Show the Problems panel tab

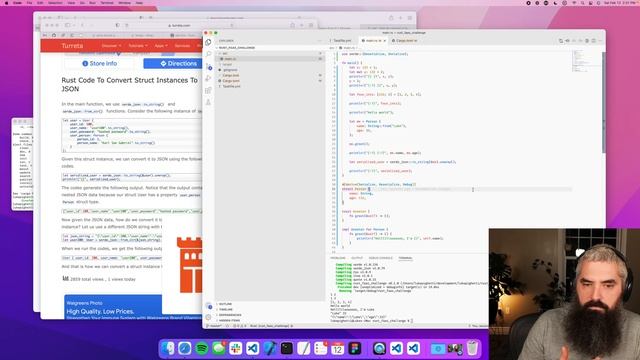tap(338, 258)
